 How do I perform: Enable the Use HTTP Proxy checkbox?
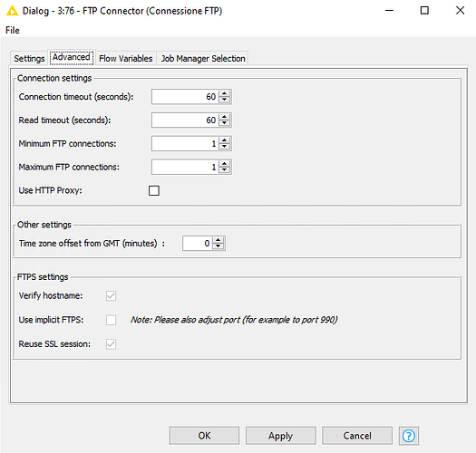tap(154, 190)
